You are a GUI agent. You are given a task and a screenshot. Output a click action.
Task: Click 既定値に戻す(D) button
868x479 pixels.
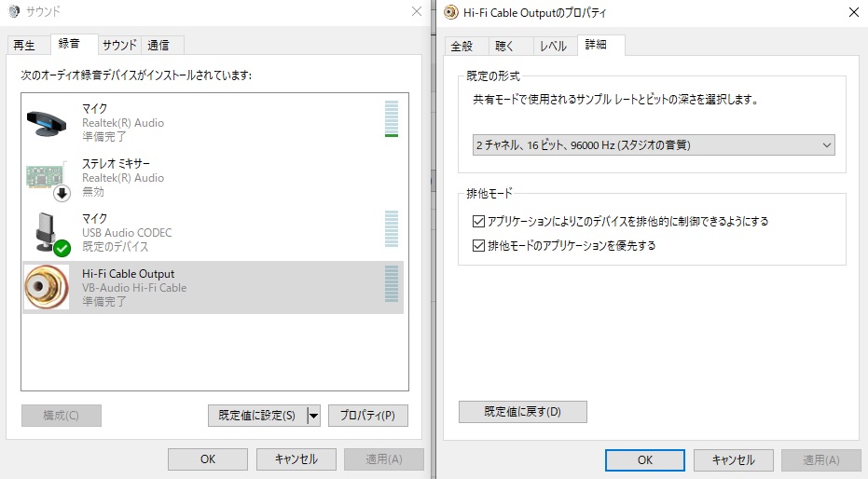(522, 412)
